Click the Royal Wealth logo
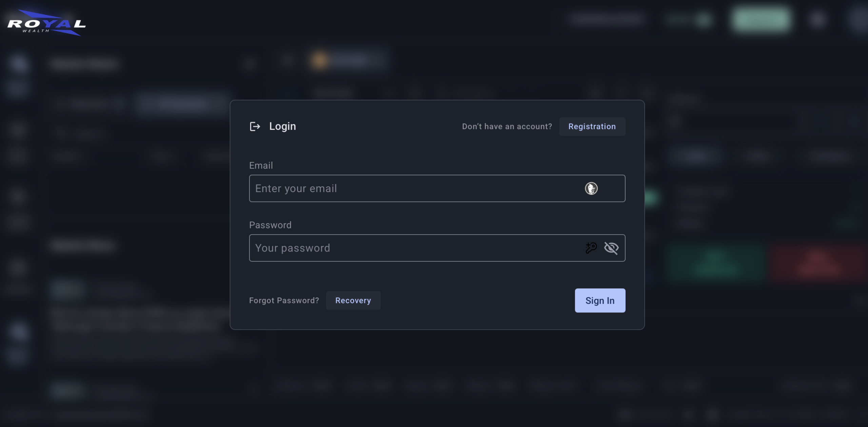This screenshot has width=868, height=427. (46, 23)
